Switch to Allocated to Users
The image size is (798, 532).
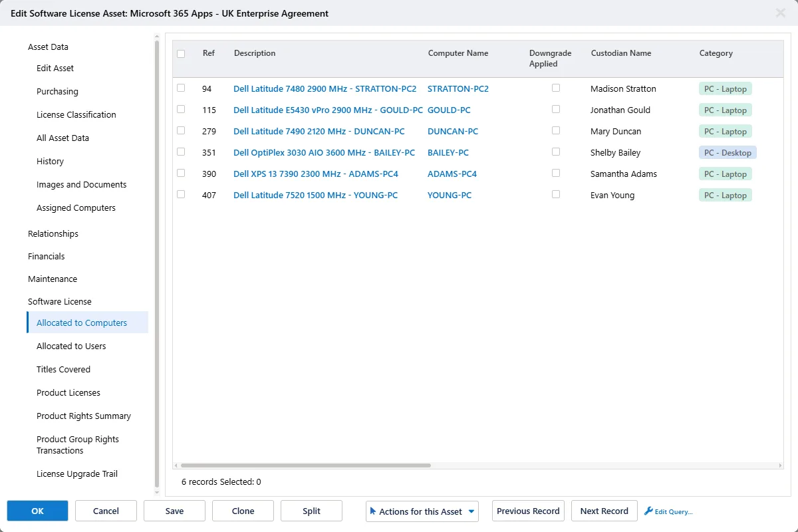pyautogui.click(x=71, y=346)
